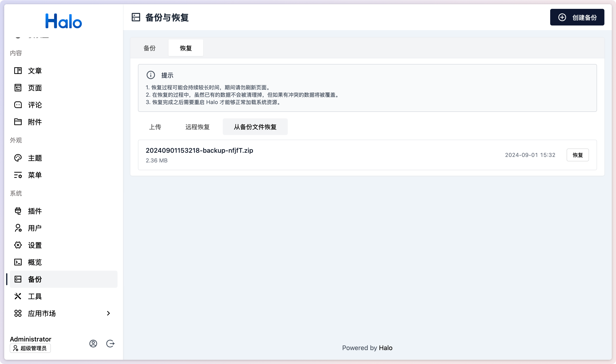Open 附件 attachments folder item
The height and width of the screenshot is (364, 616).
35,122
